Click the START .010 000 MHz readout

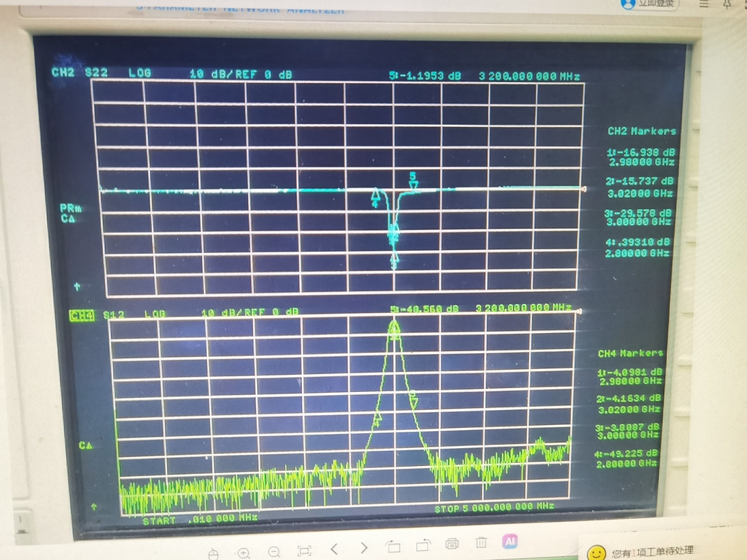point(199,518)
